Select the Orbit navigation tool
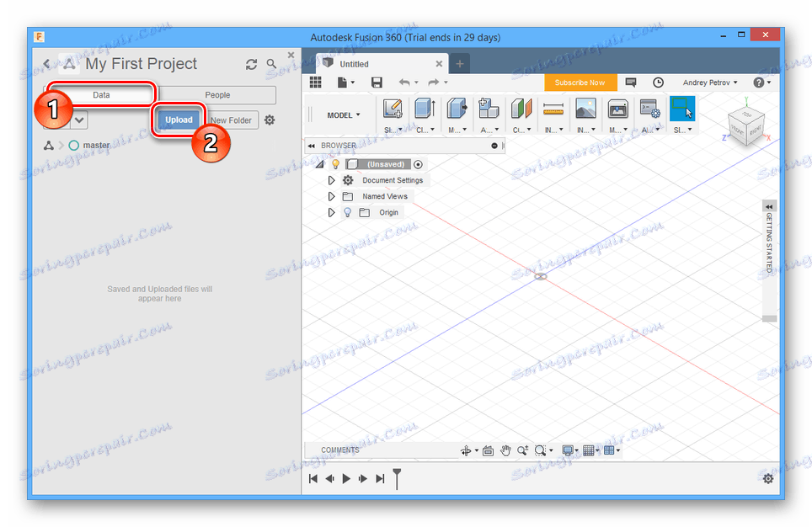Image resolution: width=812 pixels, height=527 pixels. [x=466, y=450]
